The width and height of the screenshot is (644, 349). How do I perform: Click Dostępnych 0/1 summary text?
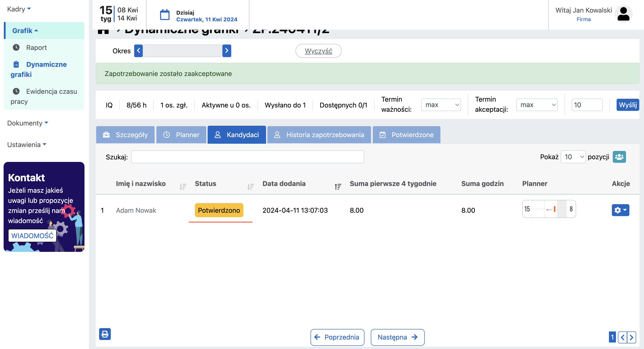(x=343, y=105)
